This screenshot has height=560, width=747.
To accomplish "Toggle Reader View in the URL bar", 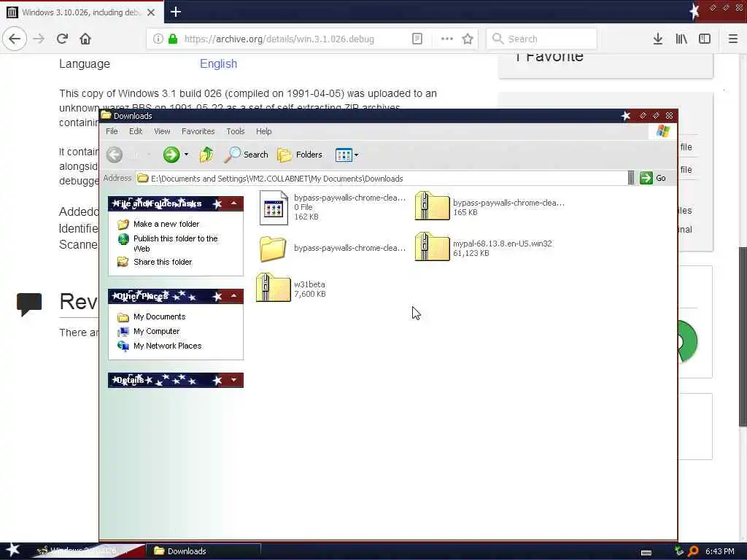I will 417,39.
